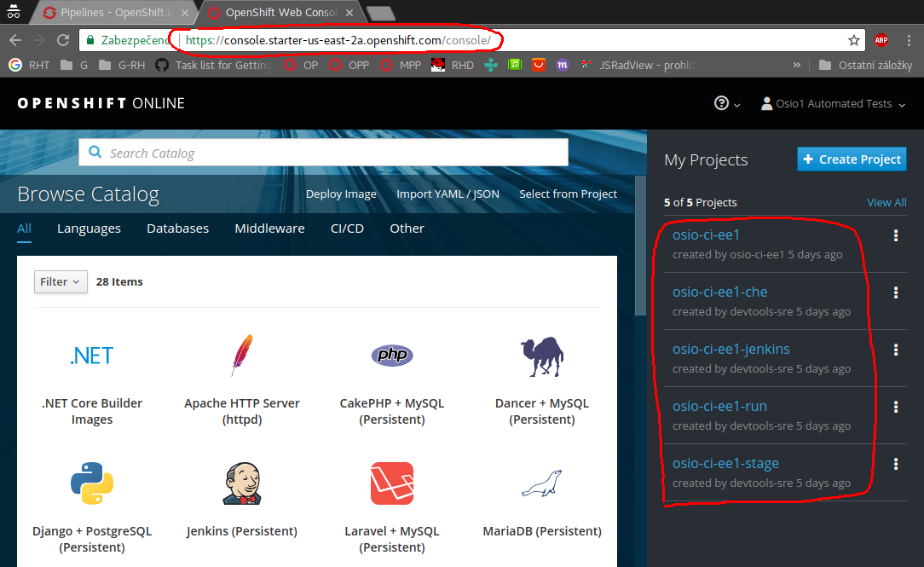This screenshot has width=924, height=567.
Task: Select the Dancer + MySQL camel icon
Action: point(542,356)
